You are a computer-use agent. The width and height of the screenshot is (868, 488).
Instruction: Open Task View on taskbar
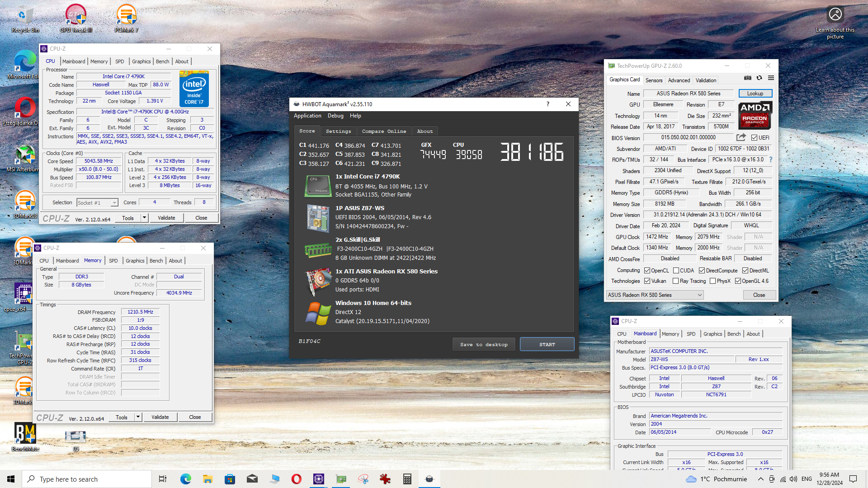(163, 479)
